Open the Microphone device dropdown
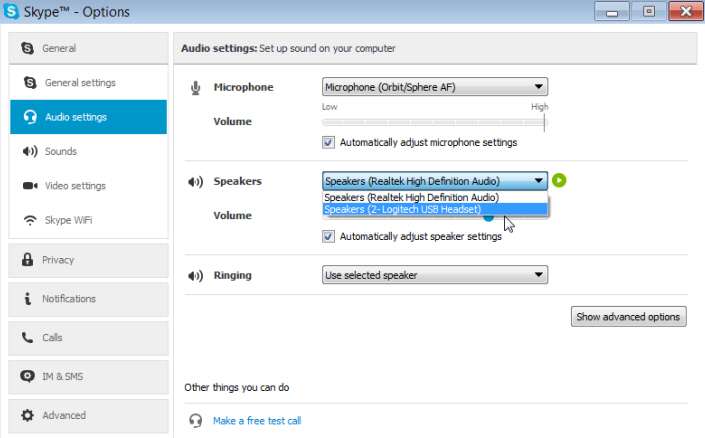Image resolution: width=705 pixels, height=438 pixels. (x=435, y=87)
